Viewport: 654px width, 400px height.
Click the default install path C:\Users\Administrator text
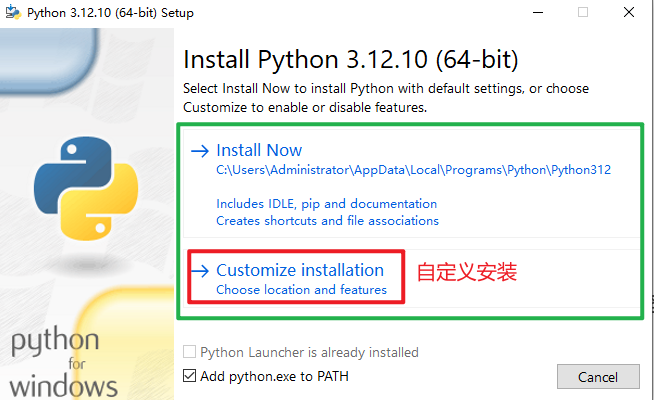click(413, 170)
